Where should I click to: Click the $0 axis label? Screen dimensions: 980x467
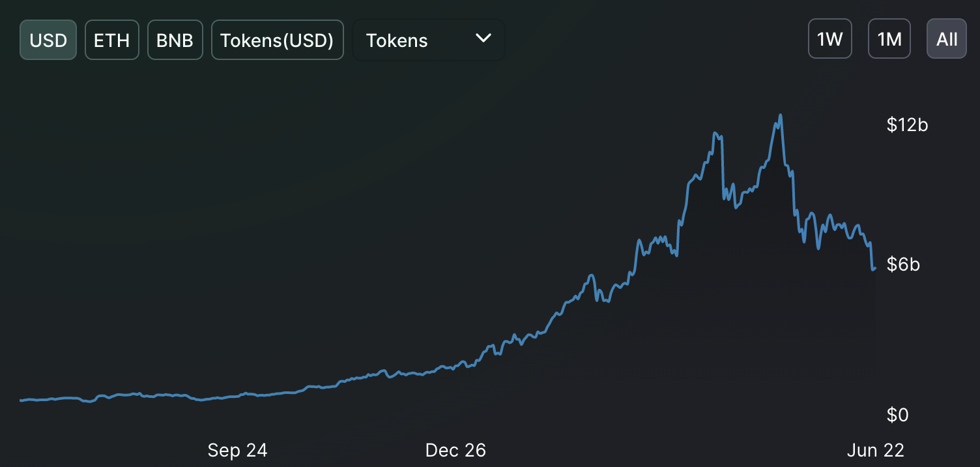pyautogui.click(x=899, y=414)
